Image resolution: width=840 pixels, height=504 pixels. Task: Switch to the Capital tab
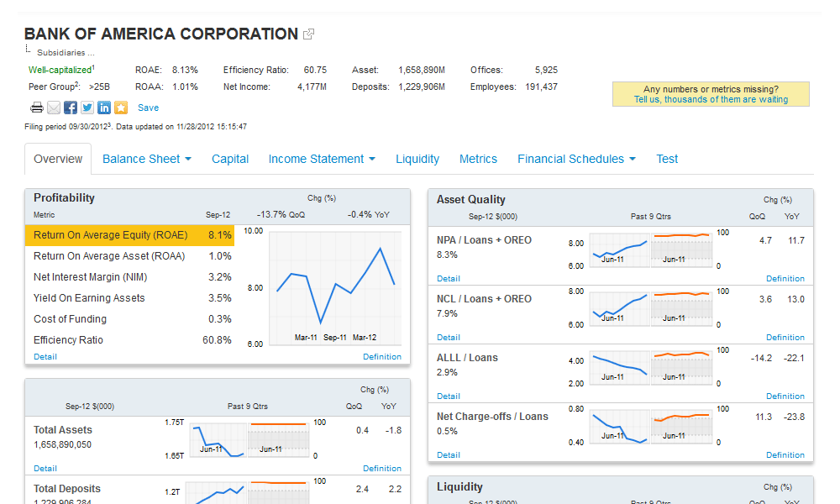click(x=230, y=159)
